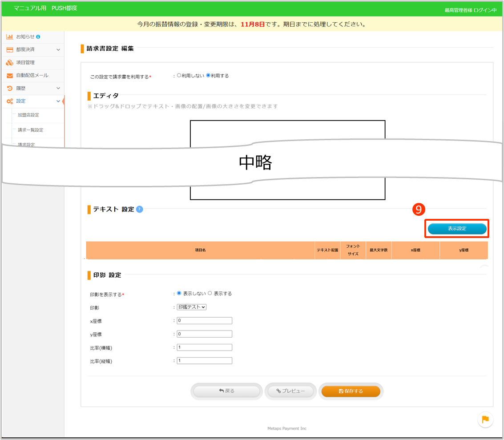Click the 履歴 history clock icon
Viewport: 504px width, 440px height.
coord(9,89)
